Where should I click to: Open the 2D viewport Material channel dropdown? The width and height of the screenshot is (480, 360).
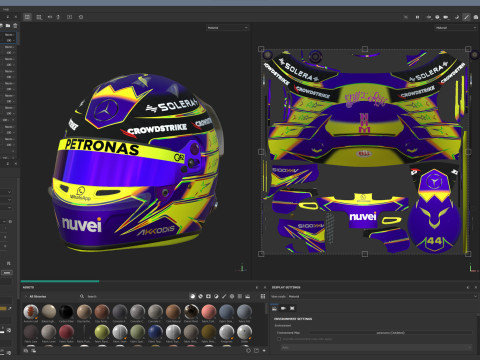[x=456, y=28]
